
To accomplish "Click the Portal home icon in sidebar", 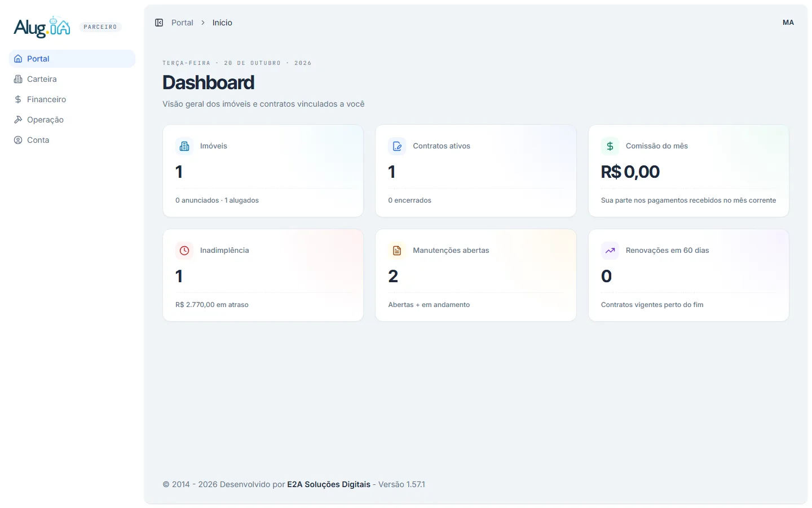I will point(18,59).
